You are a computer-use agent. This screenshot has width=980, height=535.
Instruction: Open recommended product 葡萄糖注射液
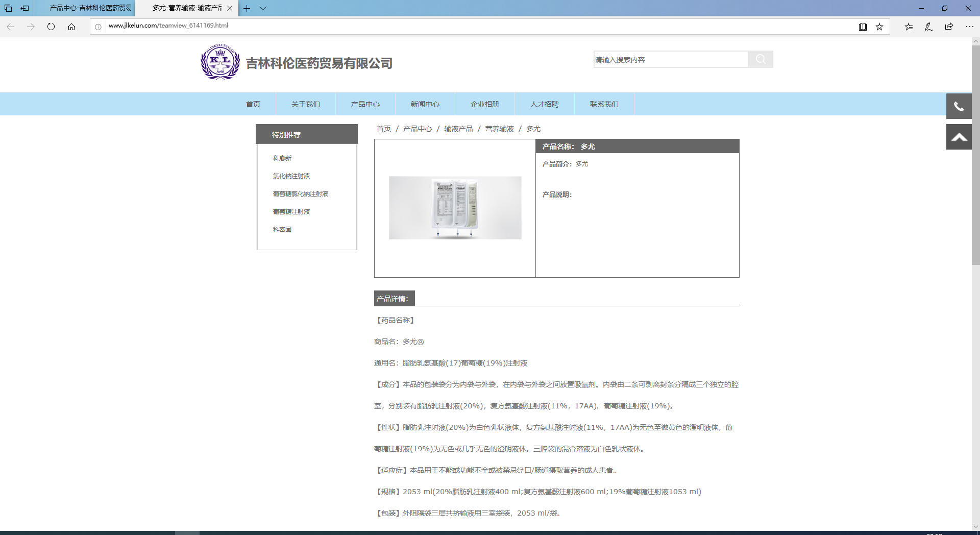tap(291, 212)
